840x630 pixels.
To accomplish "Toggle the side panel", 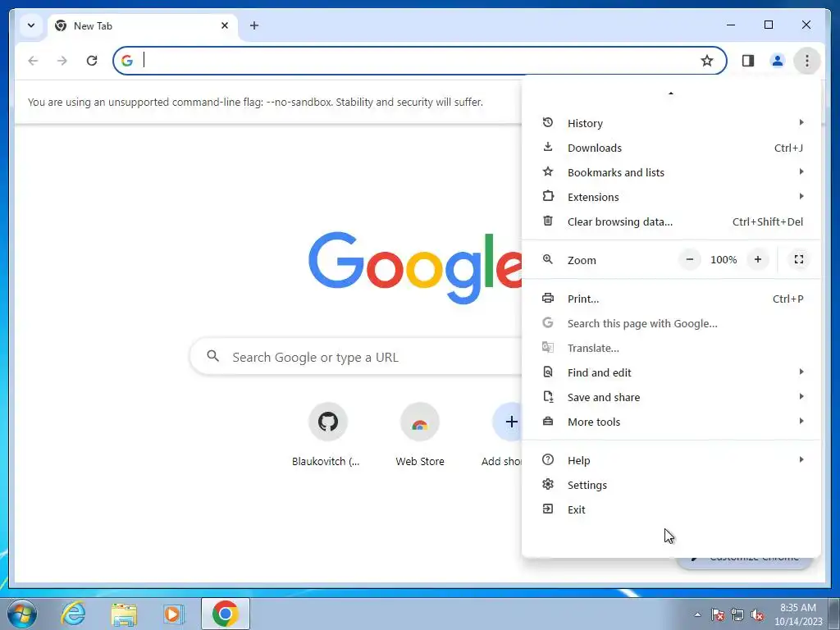I will click(x=748, y=61).
